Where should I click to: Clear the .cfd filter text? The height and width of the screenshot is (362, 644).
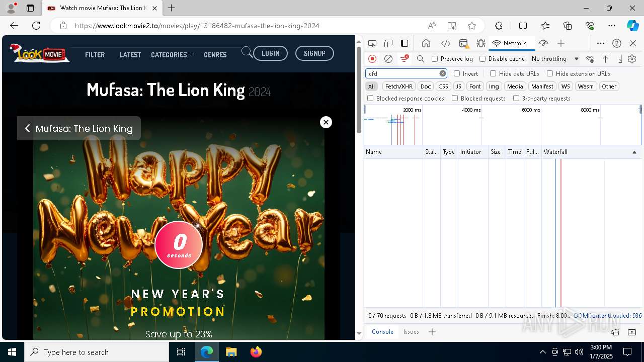pyautogui.click(x=443, y=73)
